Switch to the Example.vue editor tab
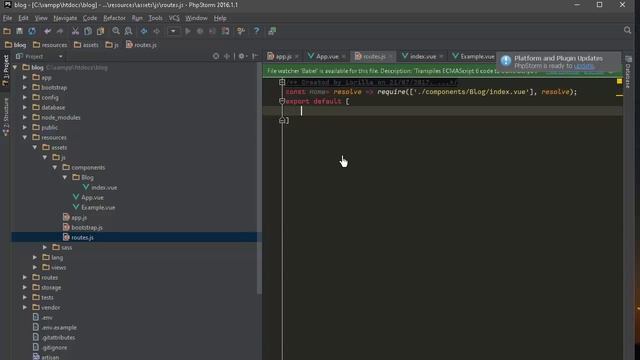640x360 pixels. pyautogui.click(x=473, y=57)
